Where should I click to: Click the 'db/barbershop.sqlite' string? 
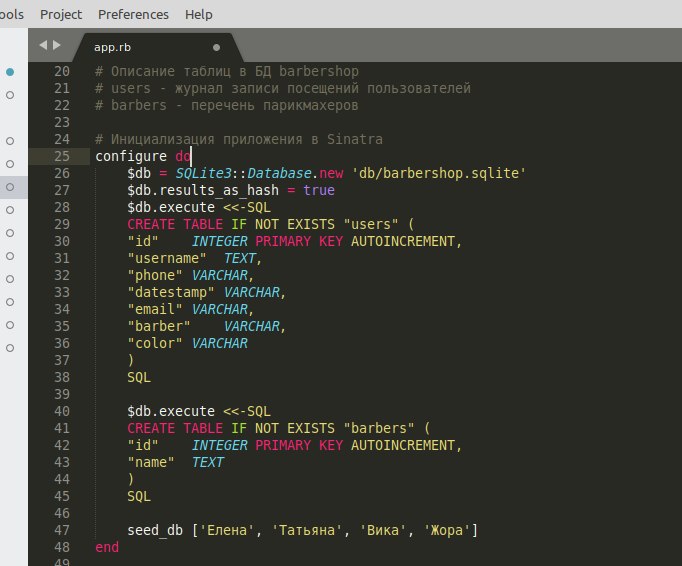coord(439,173)
